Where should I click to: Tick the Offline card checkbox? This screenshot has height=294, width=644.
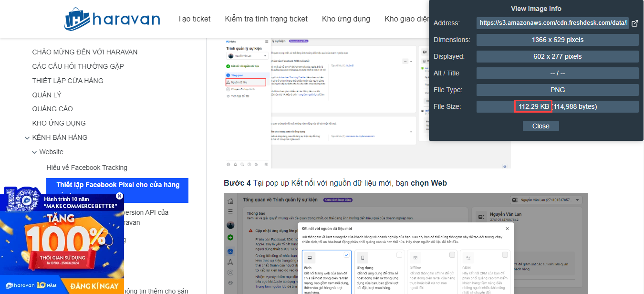click(452, 255)
